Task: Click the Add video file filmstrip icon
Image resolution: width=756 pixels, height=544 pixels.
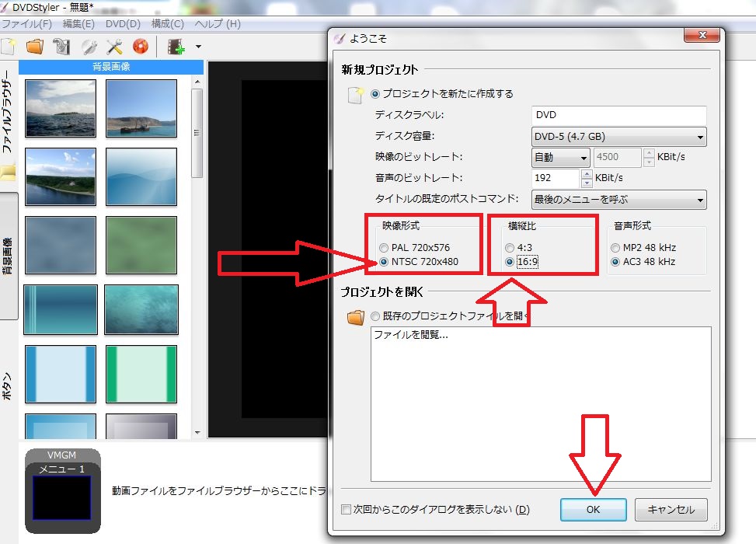Action: tap(176, 47)
